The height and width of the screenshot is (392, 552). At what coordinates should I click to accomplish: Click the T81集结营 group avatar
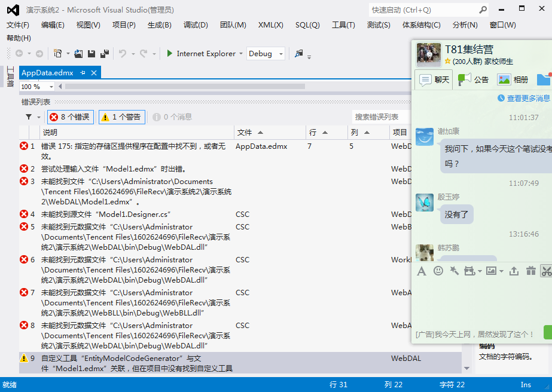pos(428,55)
